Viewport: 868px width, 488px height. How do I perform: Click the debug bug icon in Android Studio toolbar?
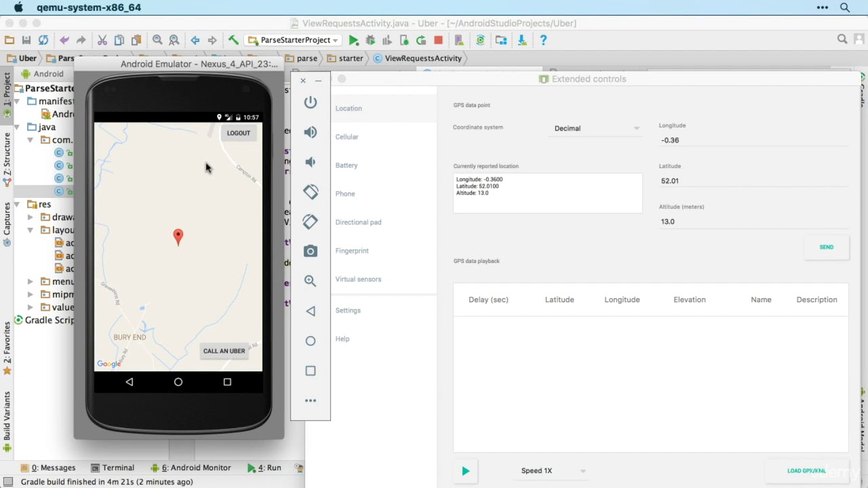(x=370, y=40)
